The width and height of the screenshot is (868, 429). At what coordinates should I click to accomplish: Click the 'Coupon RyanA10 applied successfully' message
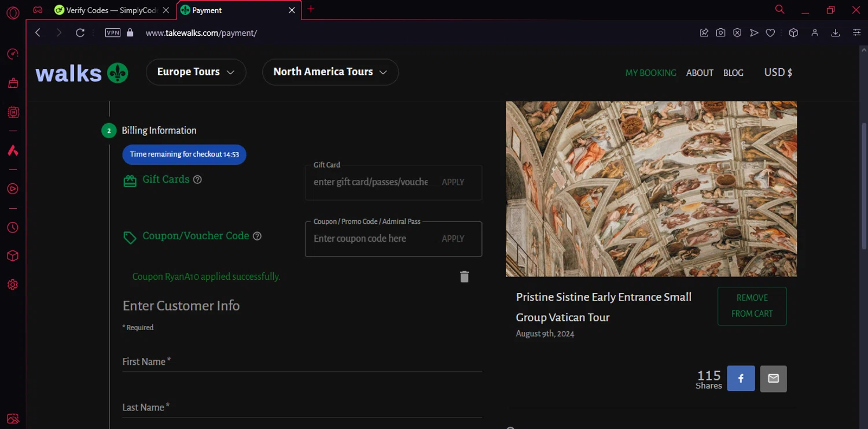point(206,277)
